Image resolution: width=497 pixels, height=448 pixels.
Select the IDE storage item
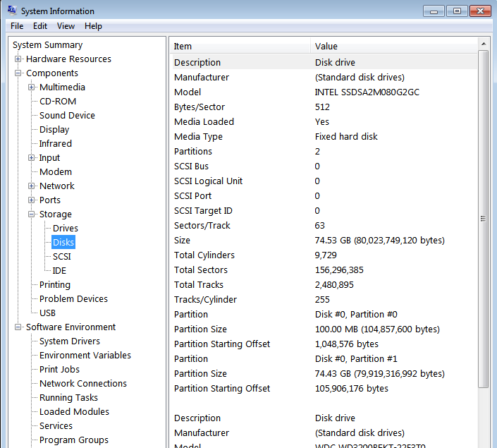point(59,271)
